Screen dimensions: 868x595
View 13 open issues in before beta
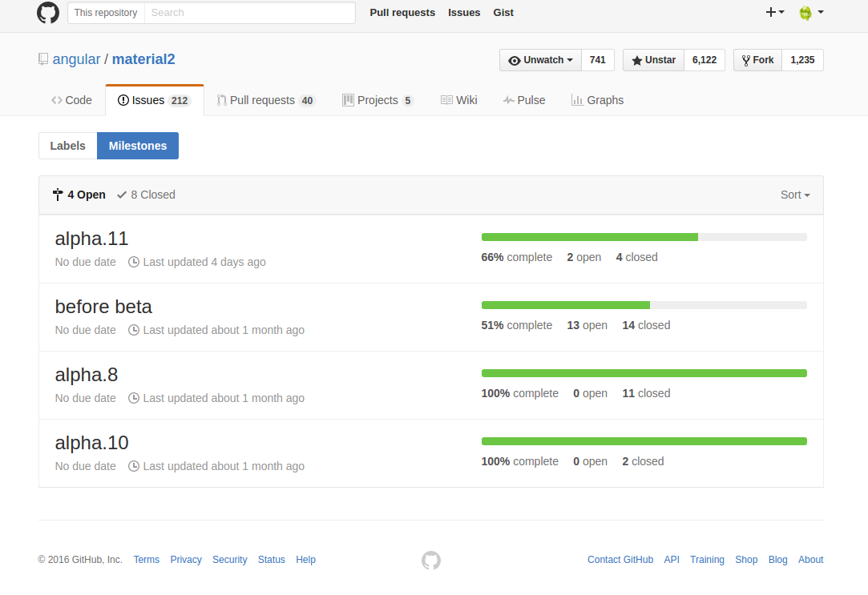[x=587, y=325]
